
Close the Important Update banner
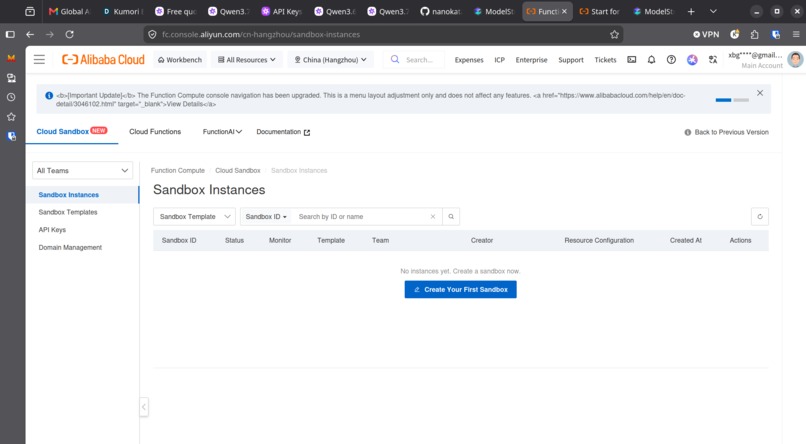[x=760, y=93]
